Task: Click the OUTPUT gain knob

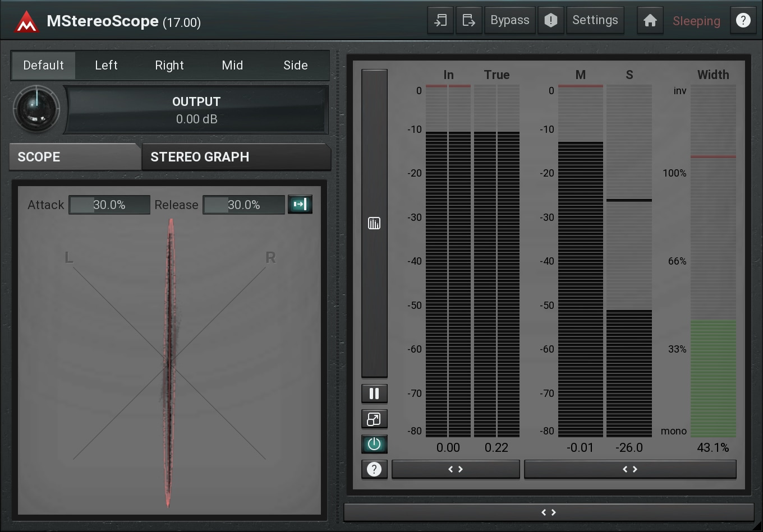Action: click(36, 109)
